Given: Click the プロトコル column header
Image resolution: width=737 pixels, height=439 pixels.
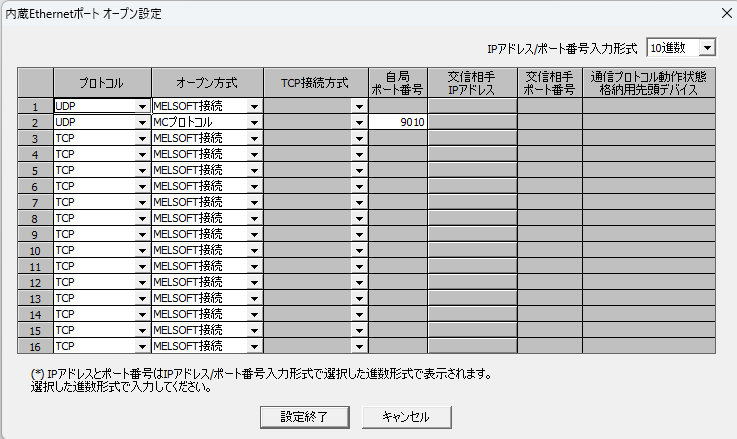Looking at the screenshot, I should point(102,83).
